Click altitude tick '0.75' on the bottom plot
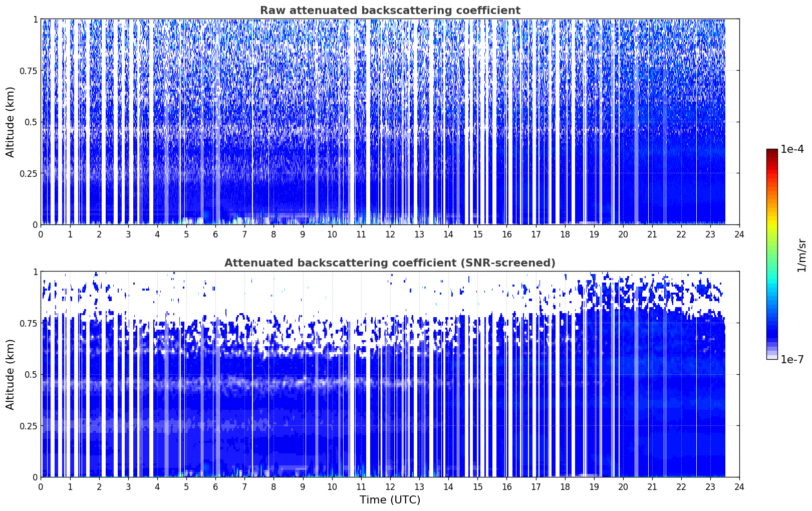 coord(29,323)
